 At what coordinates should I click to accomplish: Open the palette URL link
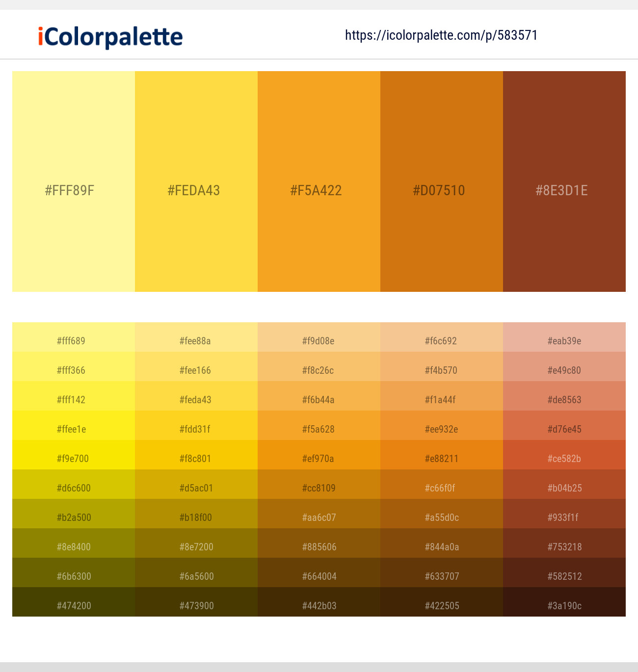441,35
